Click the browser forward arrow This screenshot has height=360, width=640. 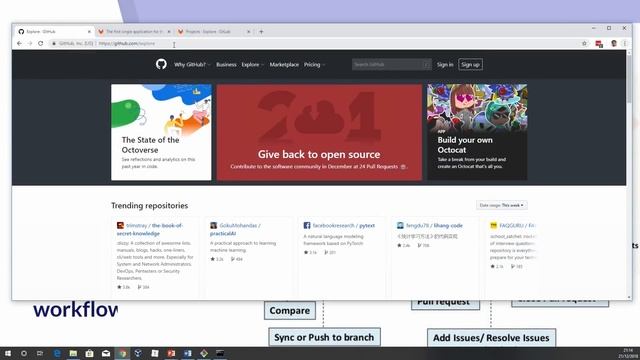tap(30, 43)
